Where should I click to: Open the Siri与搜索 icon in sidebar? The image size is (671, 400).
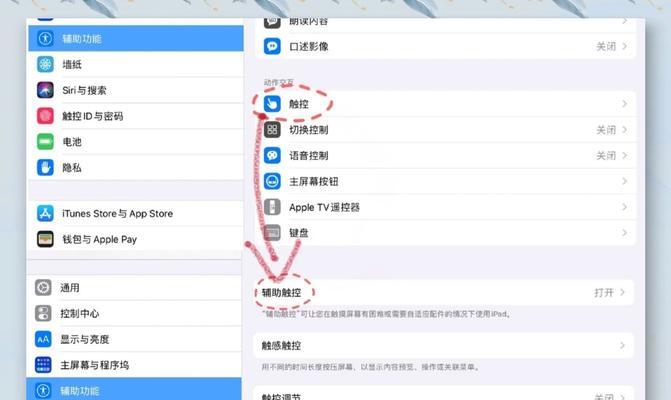click(45, 90)
